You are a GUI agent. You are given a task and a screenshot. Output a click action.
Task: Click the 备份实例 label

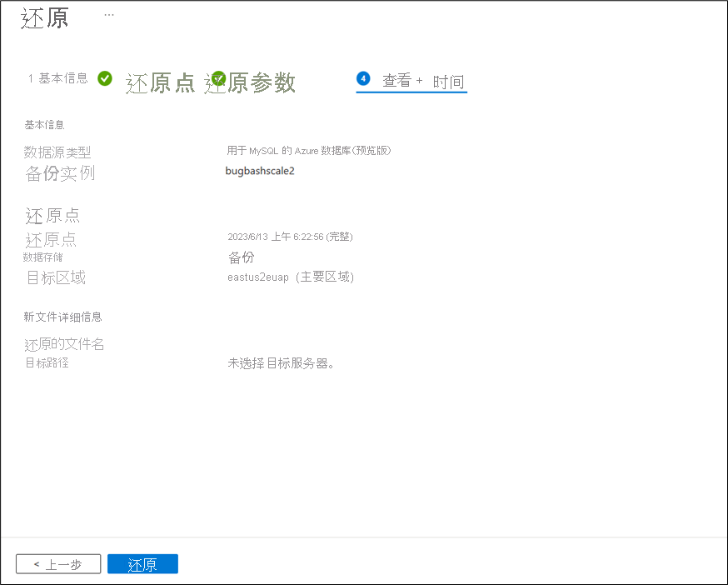60,173
